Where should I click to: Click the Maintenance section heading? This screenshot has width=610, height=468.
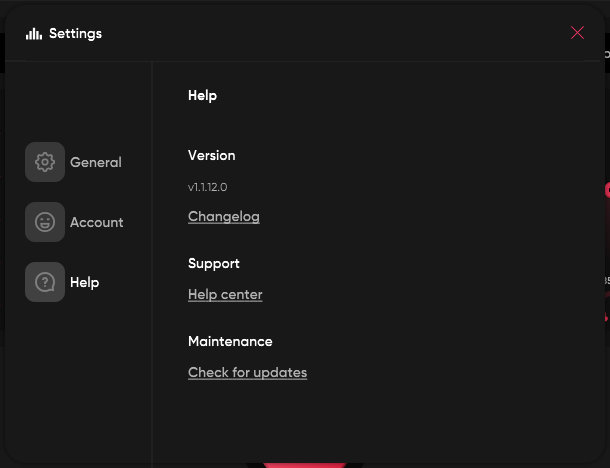click(x=230, y=341)
